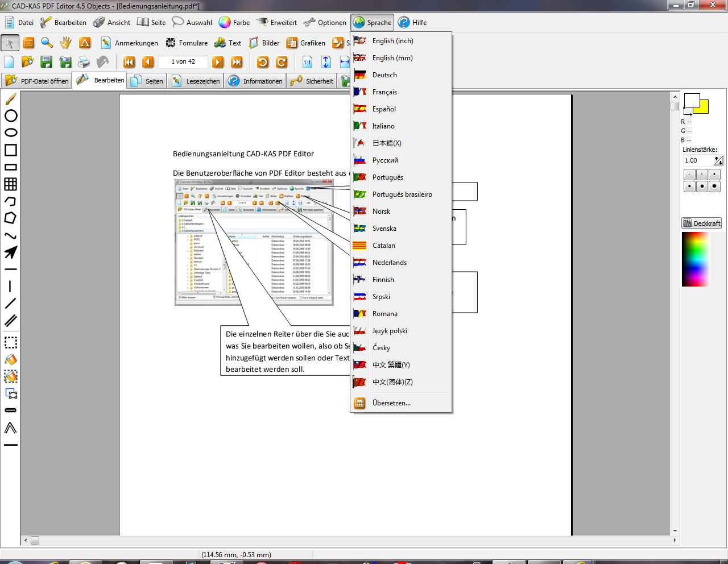The width and height of the screenshot is (728, 564).
Task: Click the Deckkraft button
Action: [x=702, y=223]
